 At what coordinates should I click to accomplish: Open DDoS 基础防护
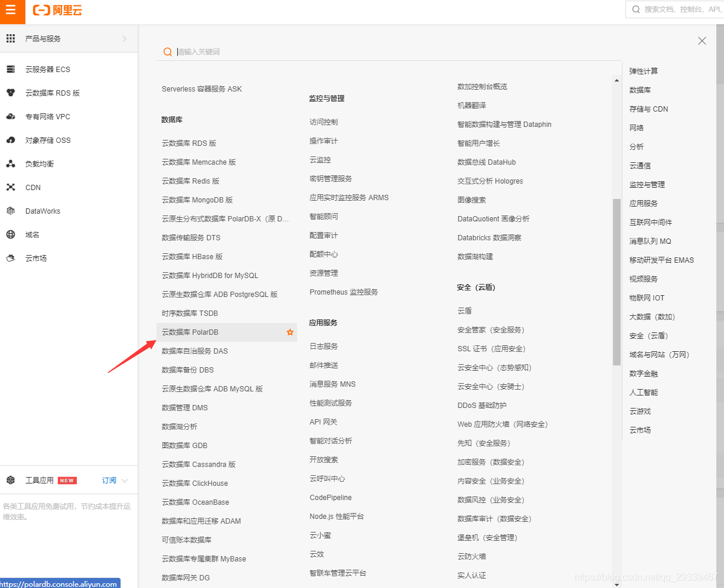[482, 406]
